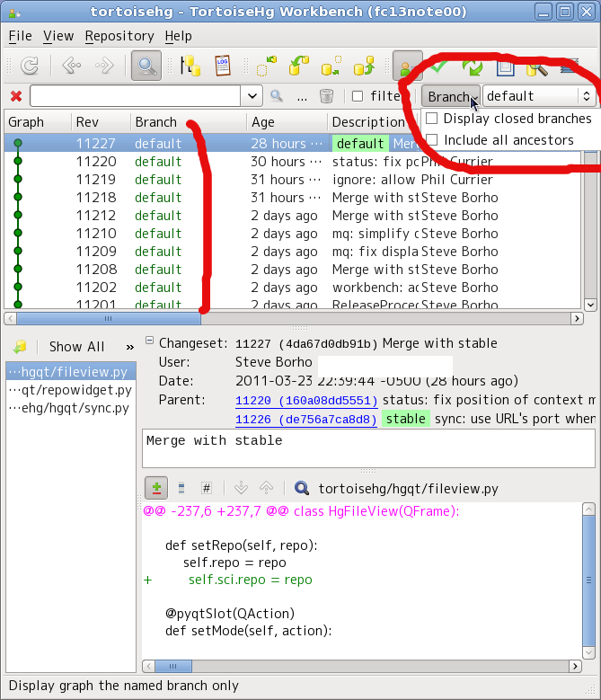Toggle the filter checkbox
Image resolution: width=601 pixels, height=700 pixels.
coord(358,96)
